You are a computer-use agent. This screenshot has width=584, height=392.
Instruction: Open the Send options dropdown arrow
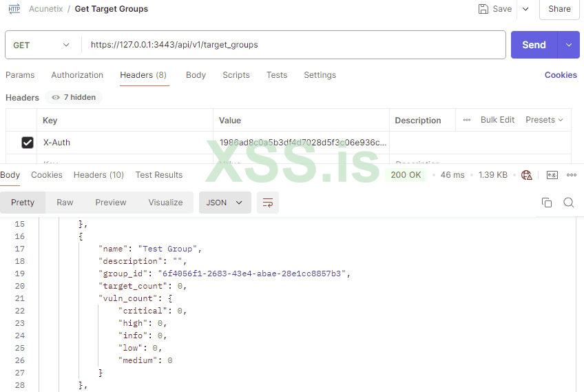point(569,45)
